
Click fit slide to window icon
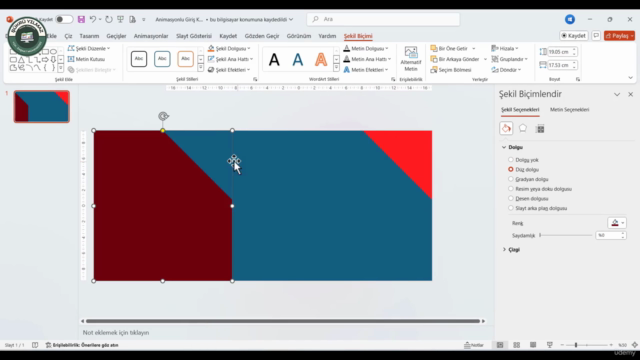pos(635,345)
